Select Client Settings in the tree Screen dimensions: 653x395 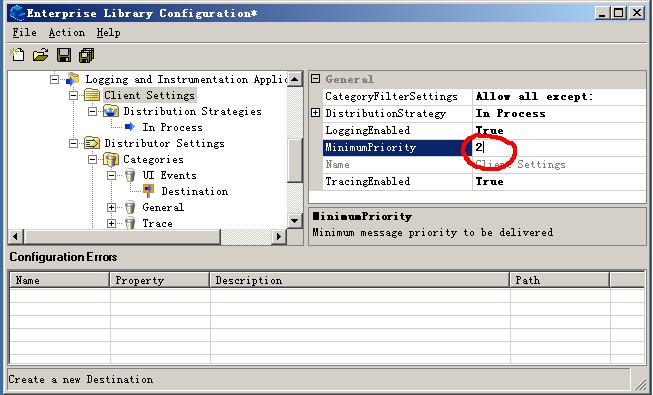click(150, 95)
